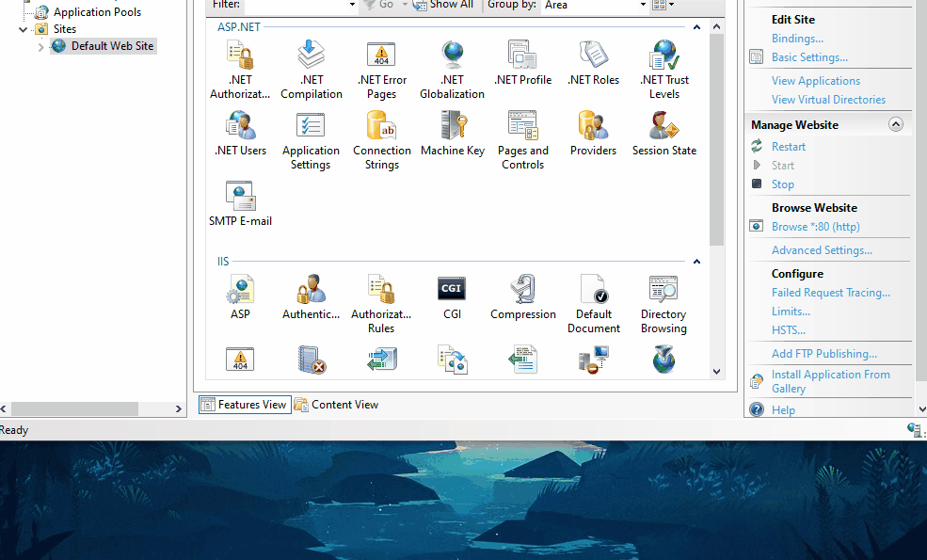Click features list scroll down arrow

click(716, 372)
